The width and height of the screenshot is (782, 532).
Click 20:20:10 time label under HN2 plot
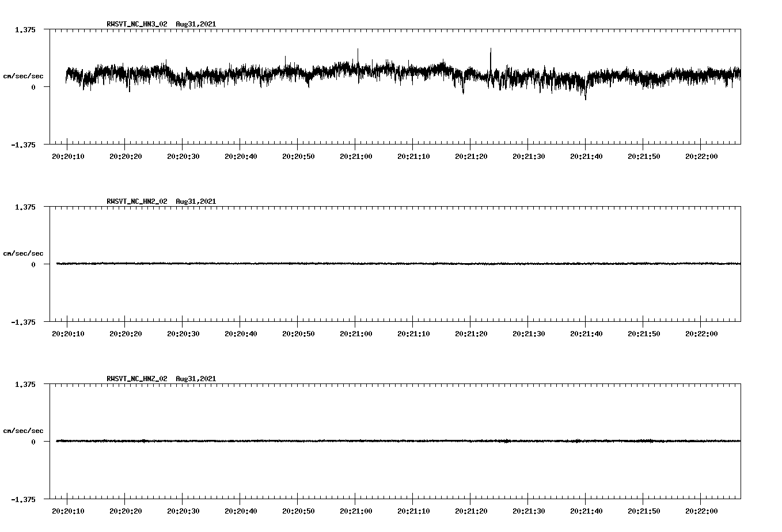coord(68,333)
